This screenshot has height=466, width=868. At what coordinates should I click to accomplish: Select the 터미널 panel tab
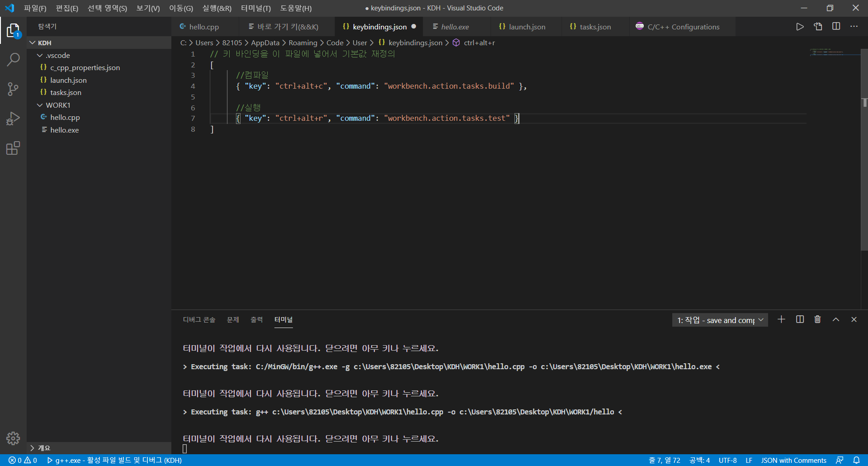(x=283, y=319)
